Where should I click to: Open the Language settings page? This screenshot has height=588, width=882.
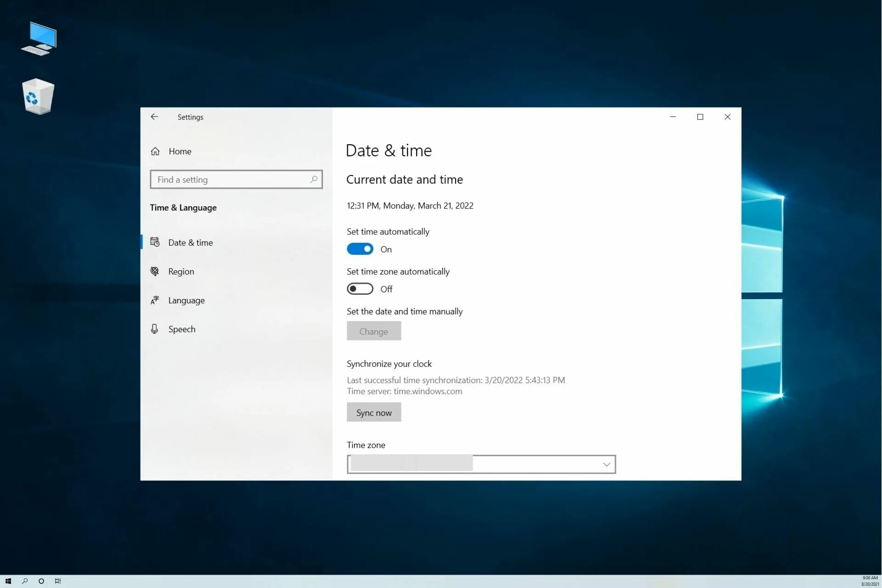coord(186,300)
